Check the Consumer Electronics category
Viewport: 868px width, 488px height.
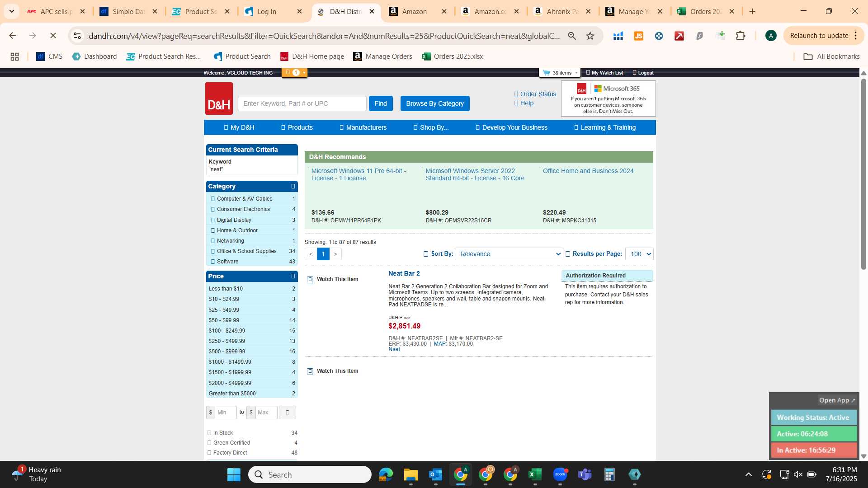click(213, 209)
